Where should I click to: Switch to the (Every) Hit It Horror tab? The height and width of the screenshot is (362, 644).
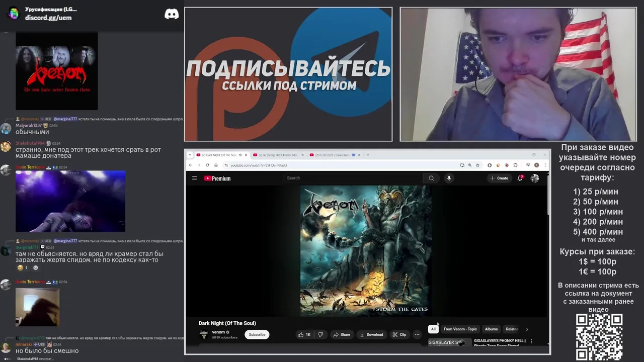tap(279, 155)
